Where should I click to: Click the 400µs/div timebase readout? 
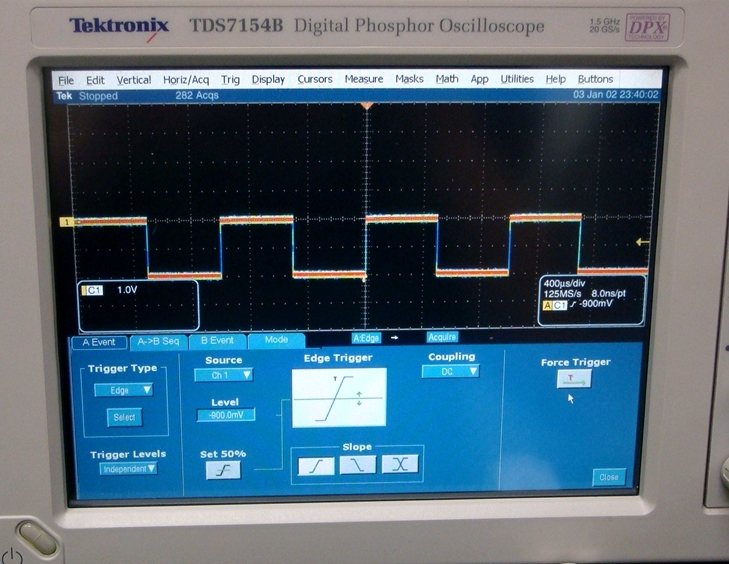(x=564, y=283)
